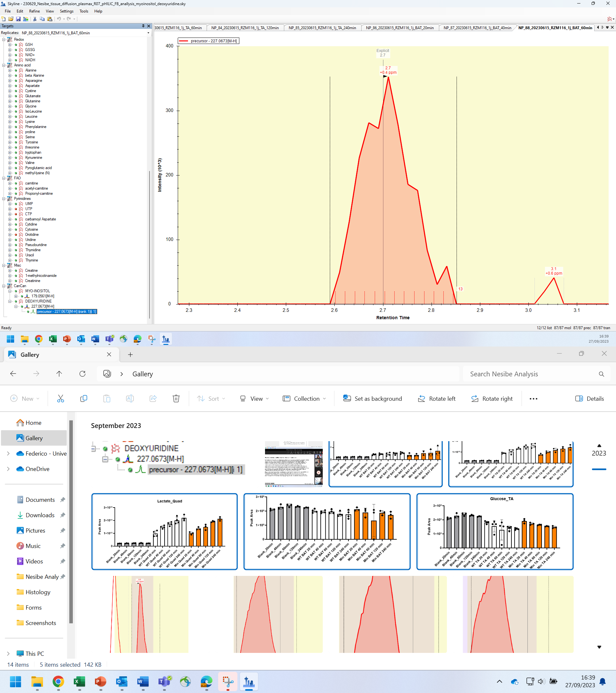
Task: Click the search magnifier in Gallery's search box
Action: tap(602, 374)
